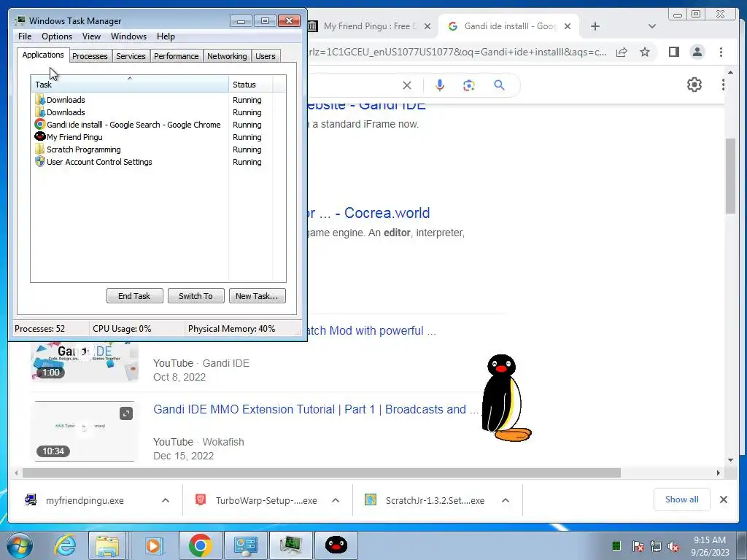Sort tasks by the Task column header
747x560 pixels.
coord(130,85)
